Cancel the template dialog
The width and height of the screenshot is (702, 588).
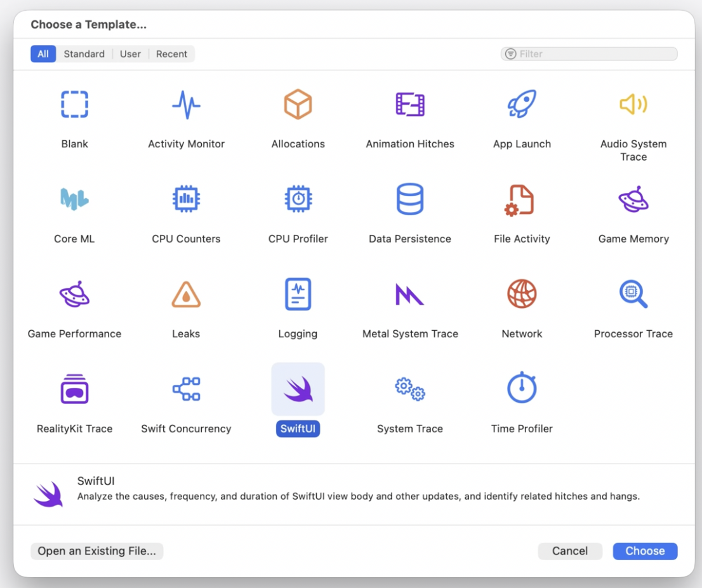(x=570, y=551)
